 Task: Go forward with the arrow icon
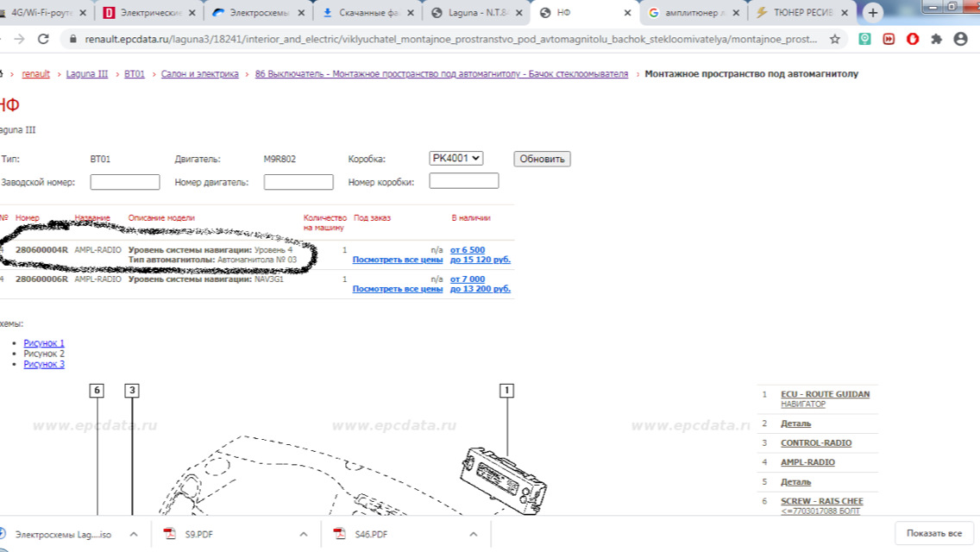(x=19, y=39)
